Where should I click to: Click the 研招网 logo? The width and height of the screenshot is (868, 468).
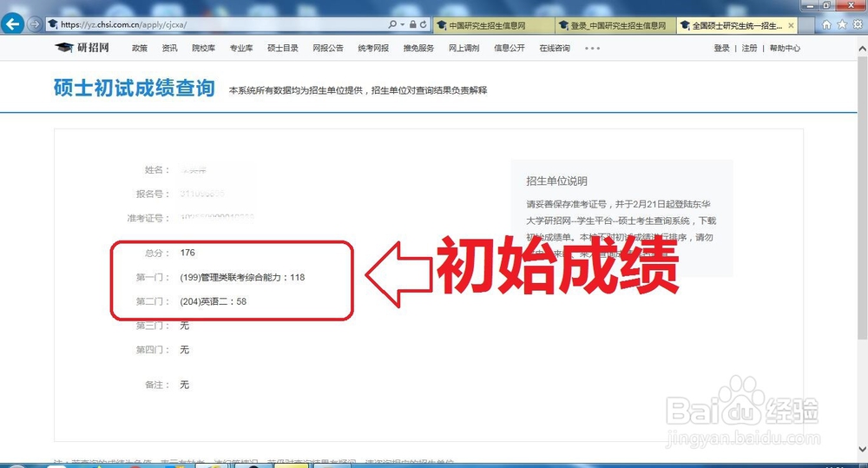click(x=82, y=48)
